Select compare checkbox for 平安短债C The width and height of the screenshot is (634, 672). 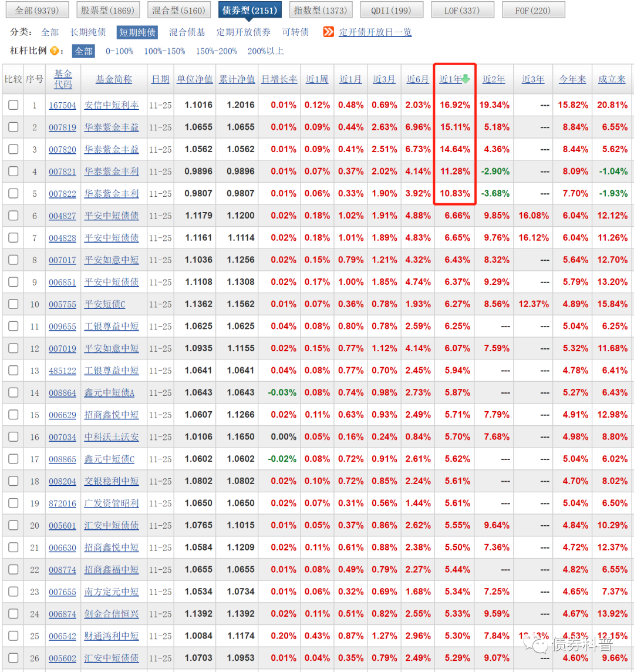coord(14,304)
